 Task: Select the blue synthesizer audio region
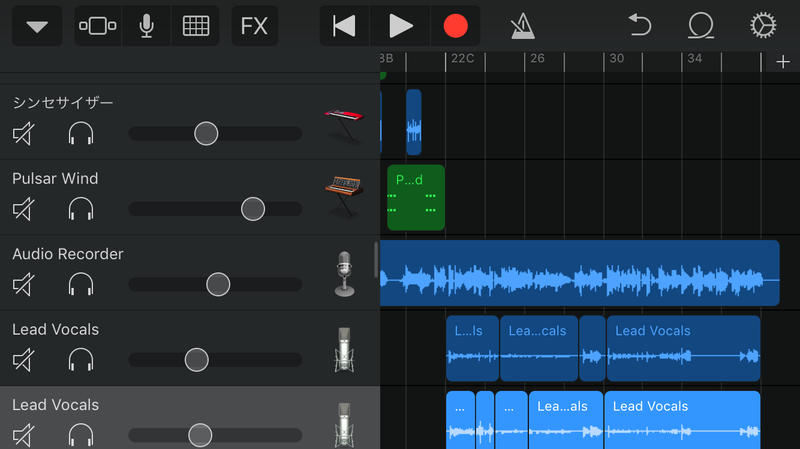point(414,122)
